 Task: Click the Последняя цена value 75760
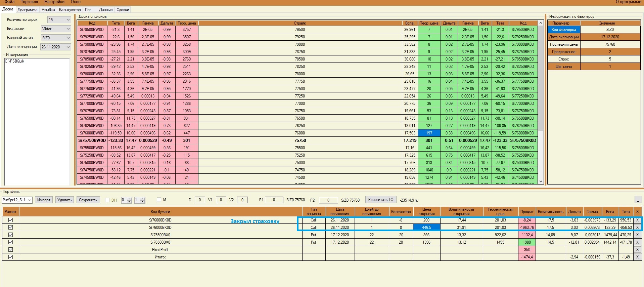610,44
